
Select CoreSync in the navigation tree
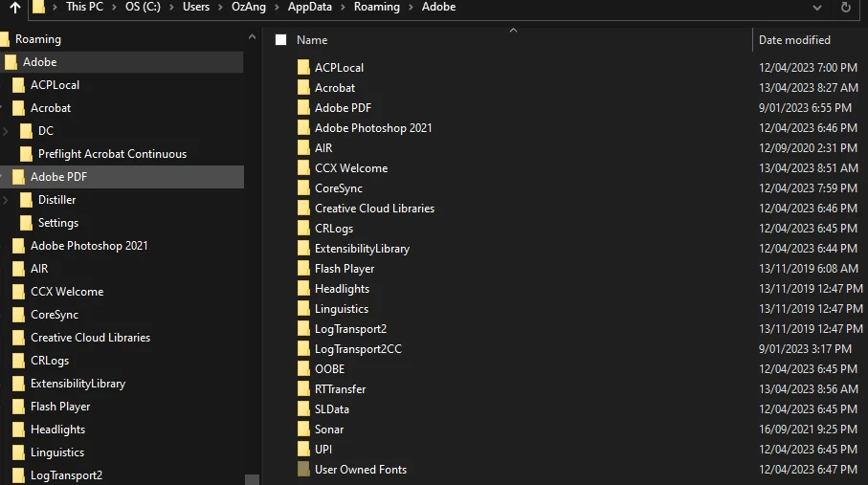pyautogui.click(x=55, y=315)
